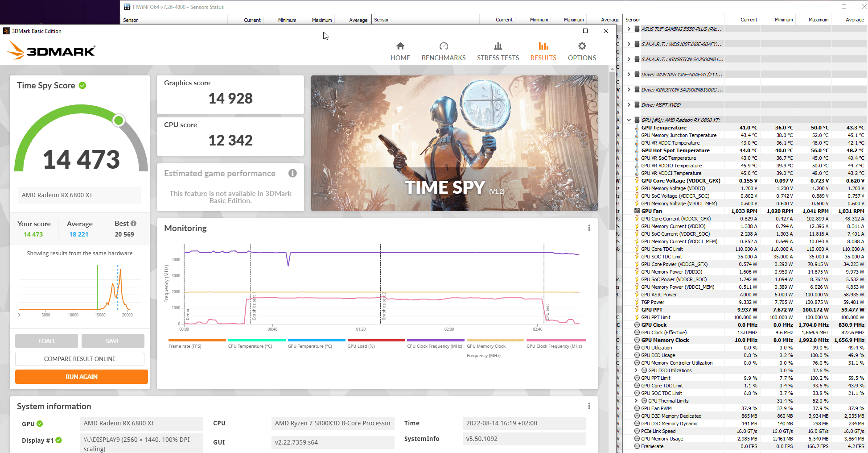868x453 pixels.
Task: Click the GPU Memory Clock icon
Action: click(x=637, y=340)
